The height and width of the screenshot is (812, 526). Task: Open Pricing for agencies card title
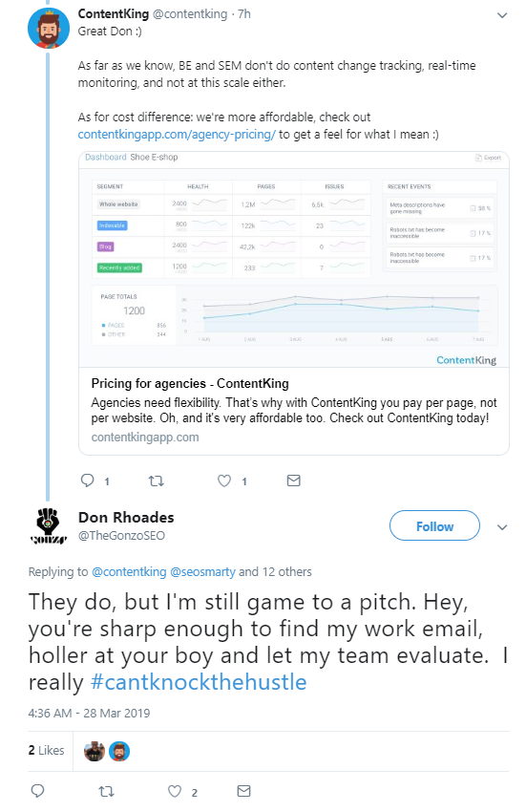[190, 383]
